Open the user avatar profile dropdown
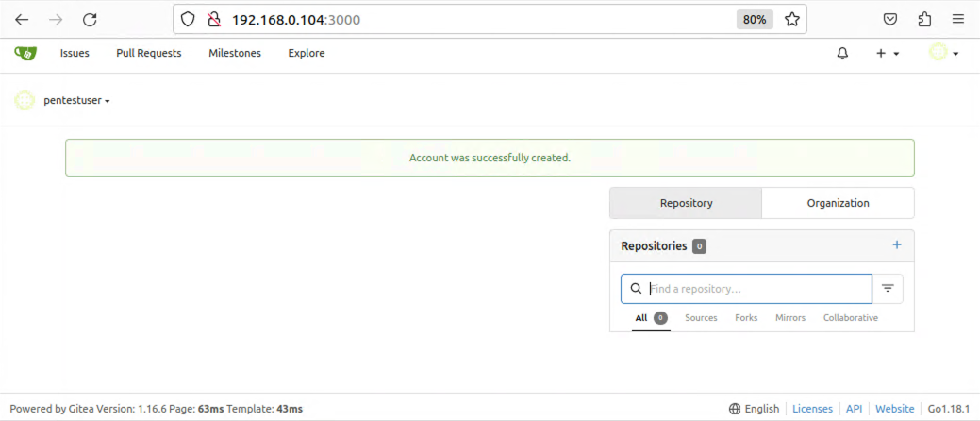The image size is (980, 421). [943, 54]
